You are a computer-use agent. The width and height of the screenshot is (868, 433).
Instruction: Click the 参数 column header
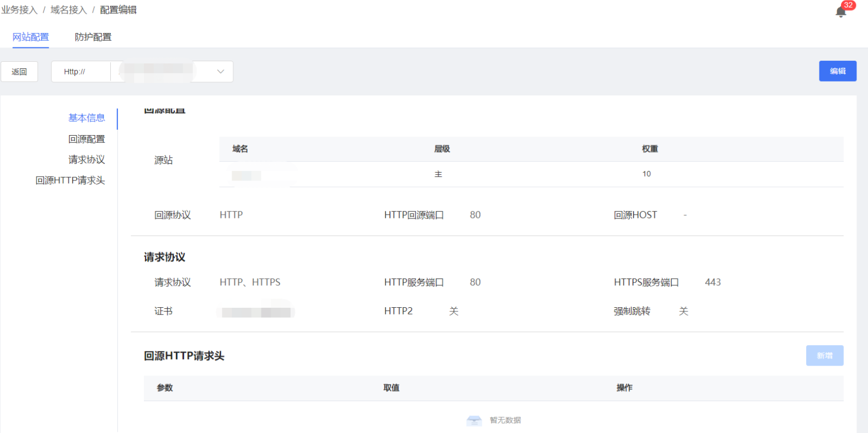coord(165,388)
